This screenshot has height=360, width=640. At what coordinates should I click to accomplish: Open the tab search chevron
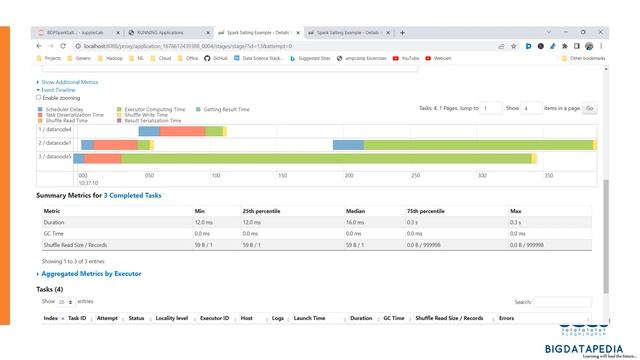click(549, 32)
